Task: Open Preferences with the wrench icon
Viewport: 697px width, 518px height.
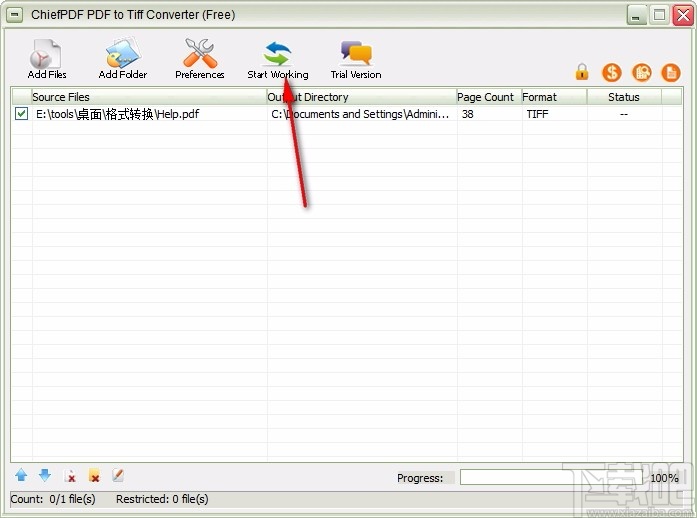Action: click(x=200, y=59)
